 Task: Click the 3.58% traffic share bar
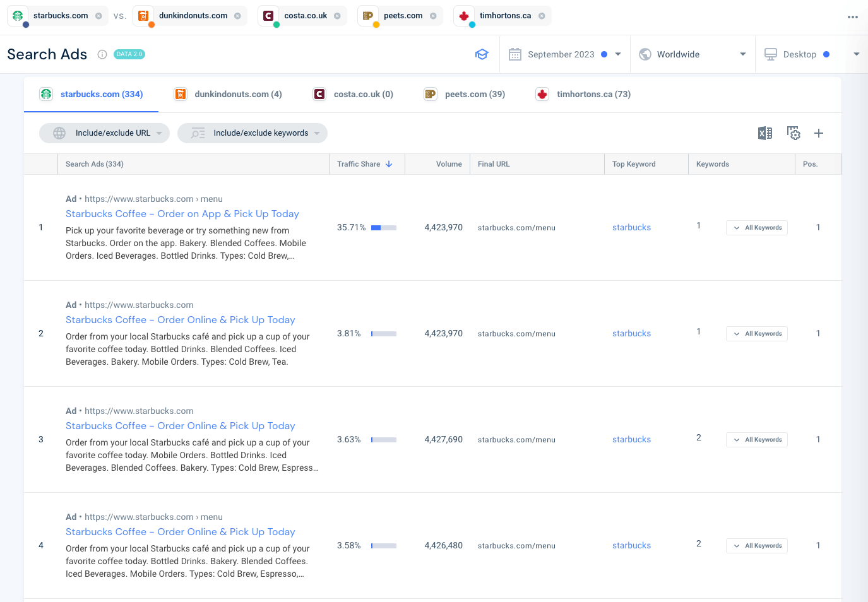pyautogui.click(x=384, y=546)
